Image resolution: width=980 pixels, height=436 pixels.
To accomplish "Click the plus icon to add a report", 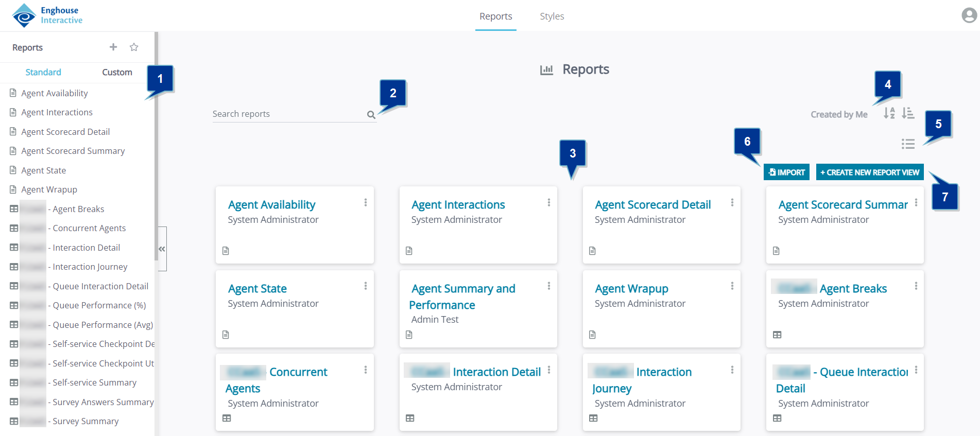I will 113,47.
